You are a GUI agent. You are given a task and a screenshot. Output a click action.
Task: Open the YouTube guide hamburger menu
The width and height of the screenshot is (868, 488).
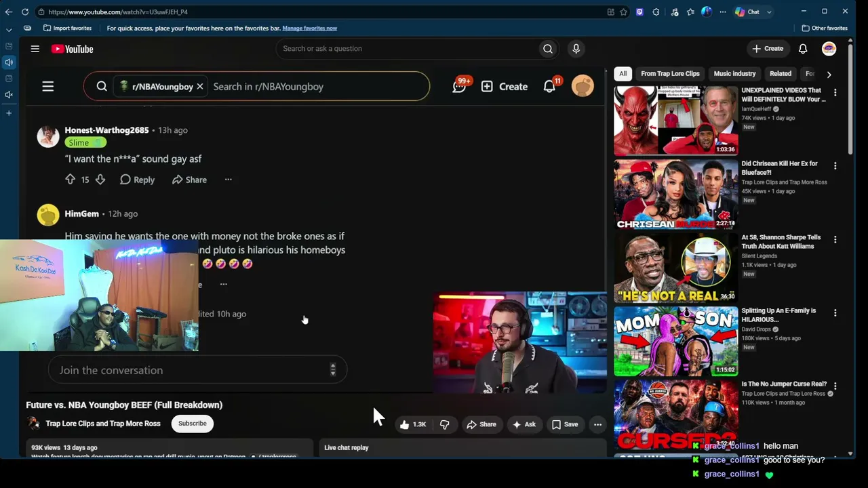click(x=35, y=49)
